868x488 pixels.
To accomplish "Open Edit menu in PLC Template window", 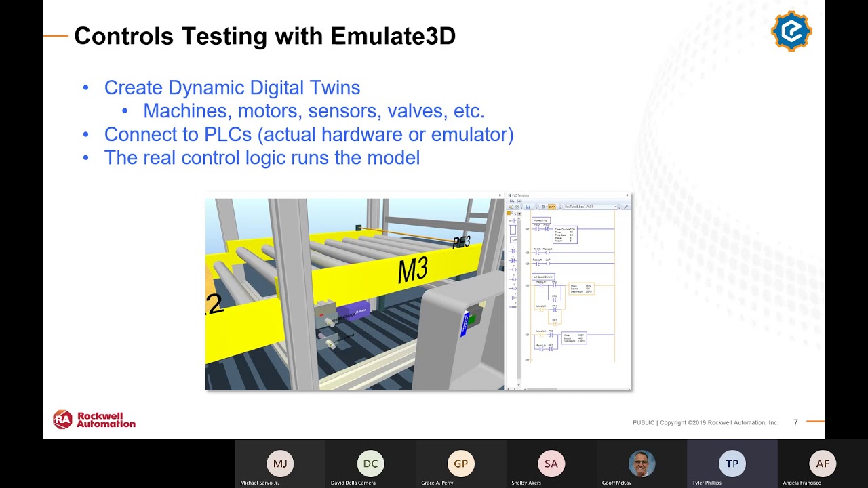I will point(519,201).
